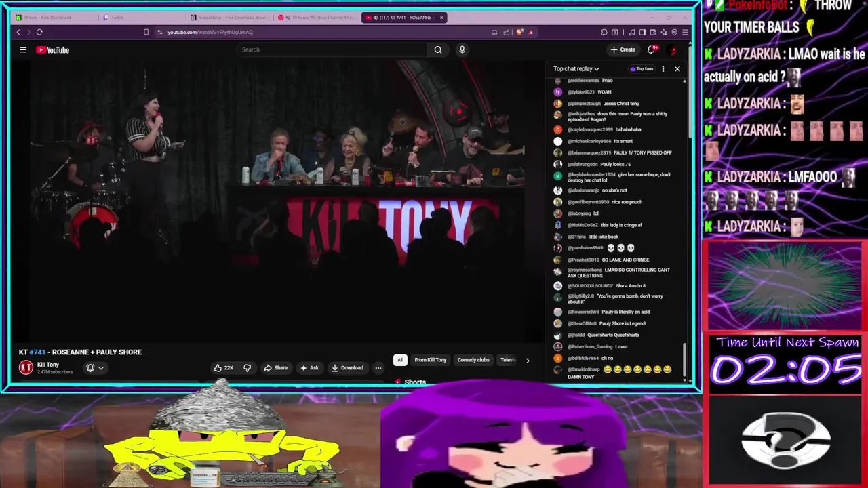Select the All filter chip
Image resolution: width=868 pixels, height=488 pixels.
click(x=400, y=360)
